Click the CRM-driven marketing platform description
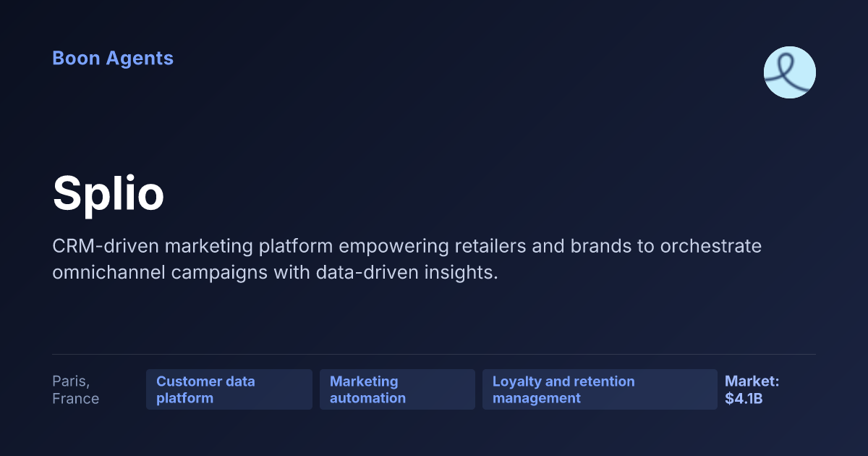The height and width of the screenshot is (456, 868). [407, 260]
